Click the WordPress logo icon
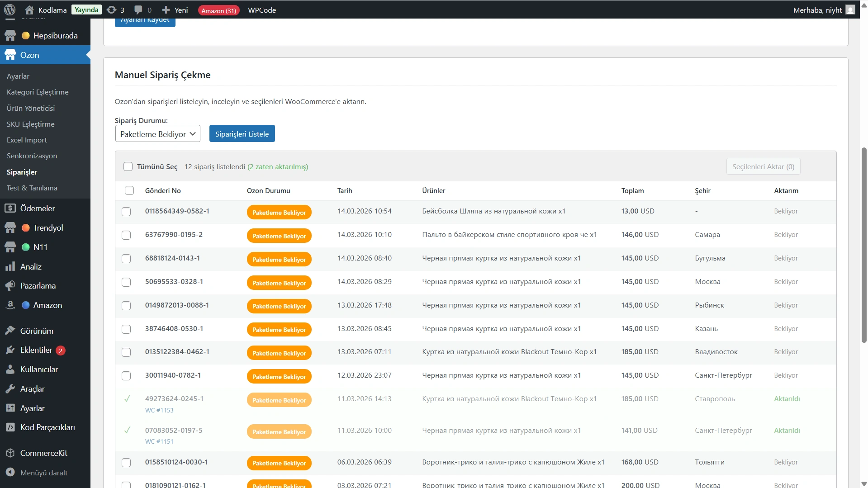The image size is (868, 488). click(9, 9)
